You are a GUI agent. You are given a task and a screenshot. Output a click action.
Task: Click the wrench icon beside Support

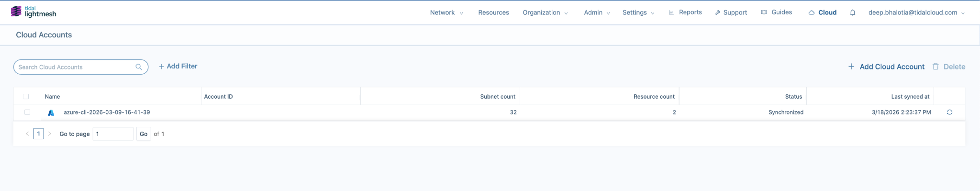[717, 13]
